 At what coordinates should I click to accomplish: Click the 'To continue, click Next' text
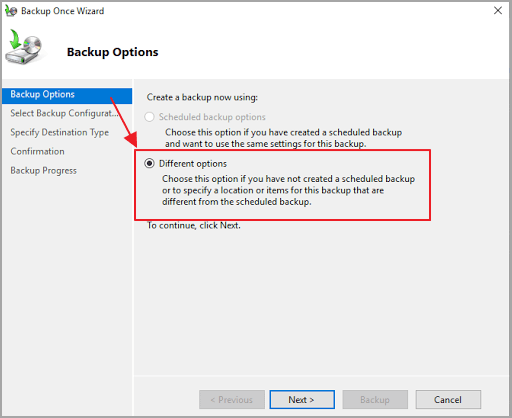pyautogui.click(x=194, y=226)
